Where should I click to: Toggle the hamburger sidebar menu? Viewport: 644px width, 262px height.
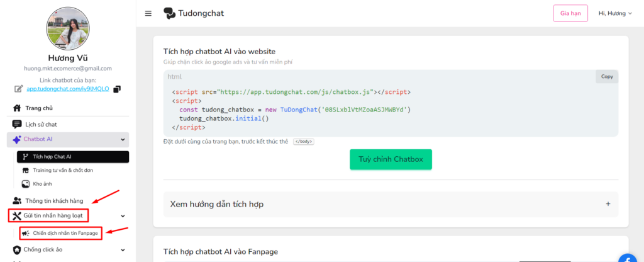click(148, 14)
